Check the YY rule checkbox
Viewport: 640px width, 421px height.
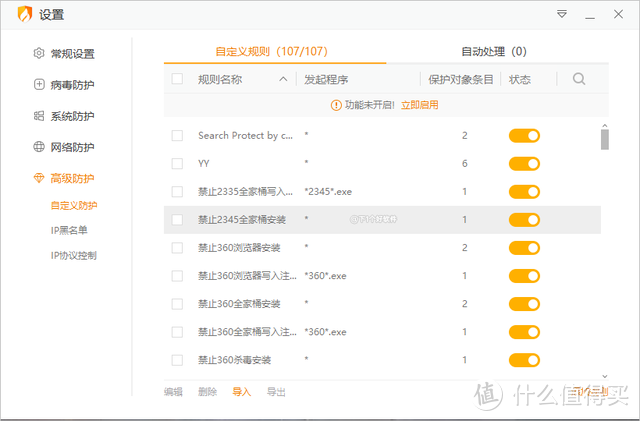tap(177, 164)
